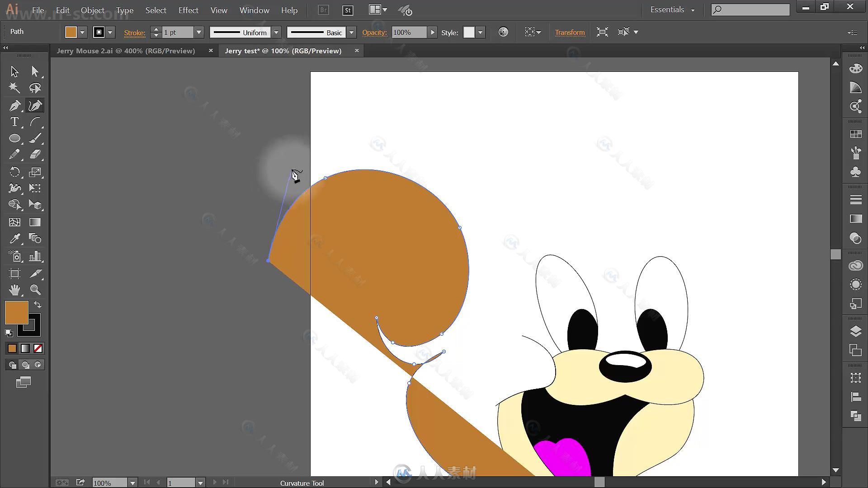Viewport: 868px width, 488px height.
Task: Swap fill and stroke colors
Action: 38,305
